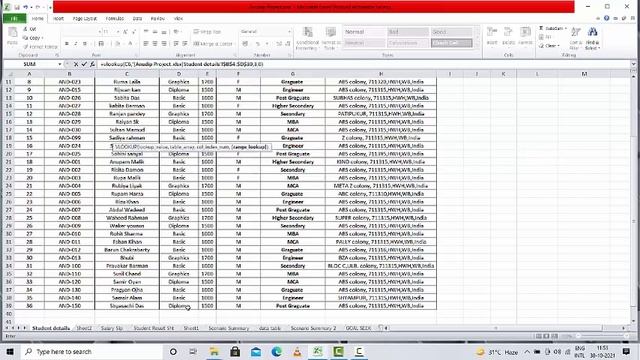The height and width of the screenshot is (360, 640).
Task: Open the AutoSum dropdown
Action: pyautogui.click(x=566, y=29)
